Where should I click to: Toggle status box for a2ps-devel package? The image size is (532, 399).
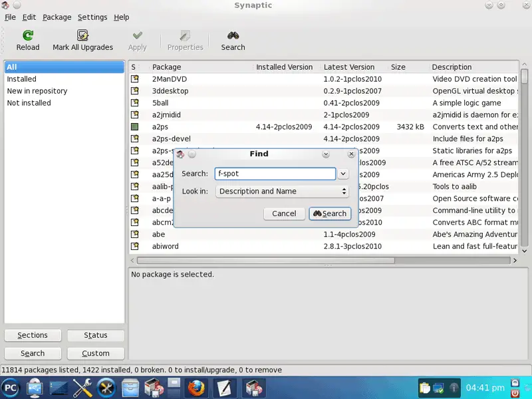135,139
